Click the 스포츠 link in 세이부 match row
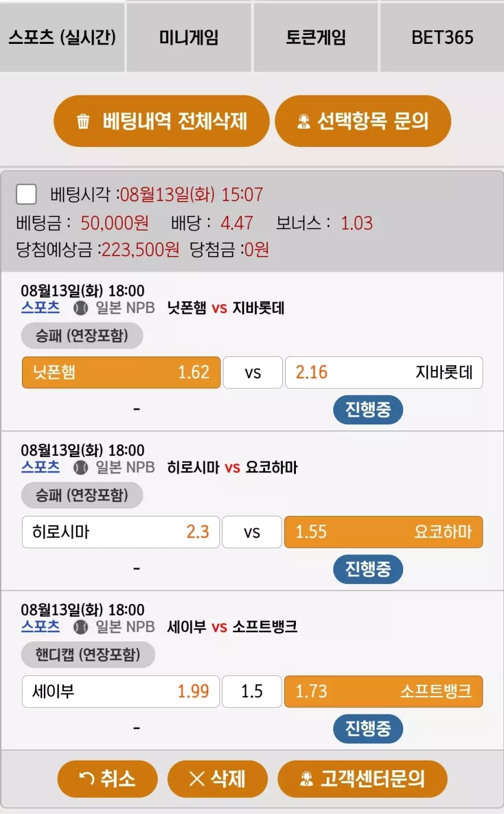 click(x=40, y=626)
